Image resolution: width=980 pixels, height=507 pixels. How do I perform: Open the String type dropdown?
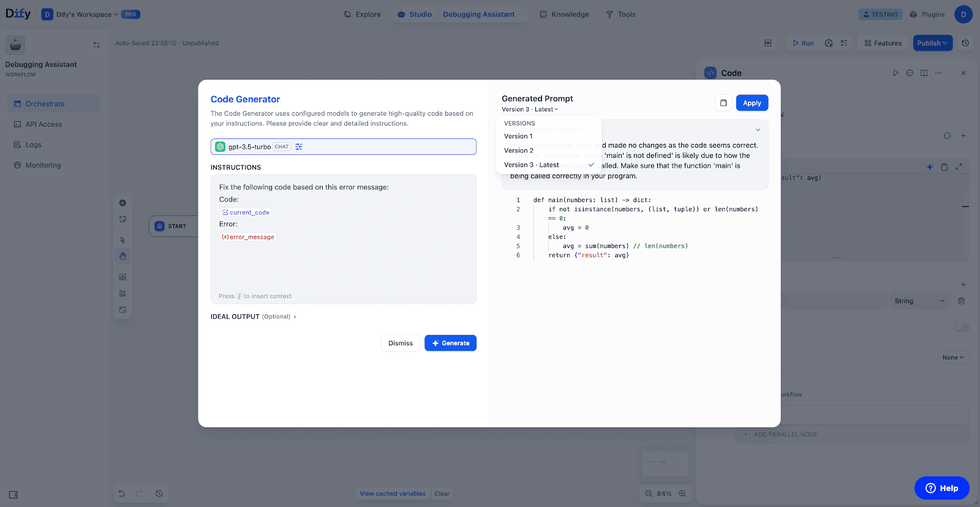tap(919, 301)
